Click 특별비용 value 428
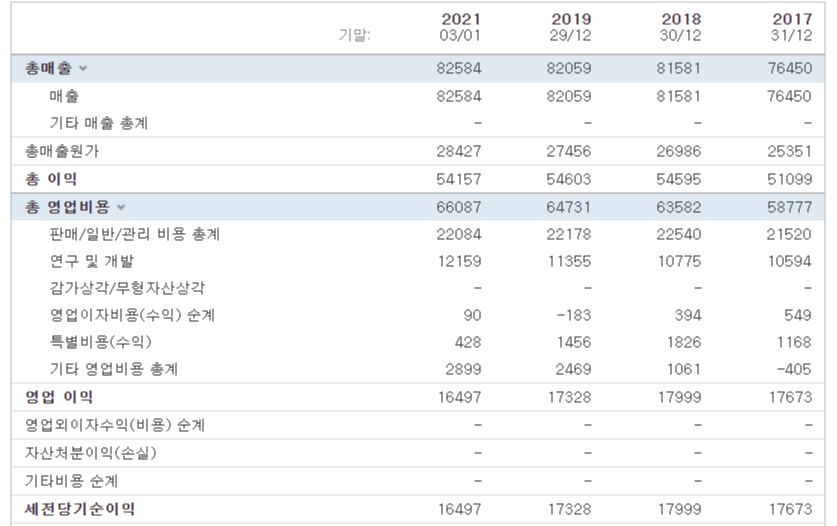 468,342
